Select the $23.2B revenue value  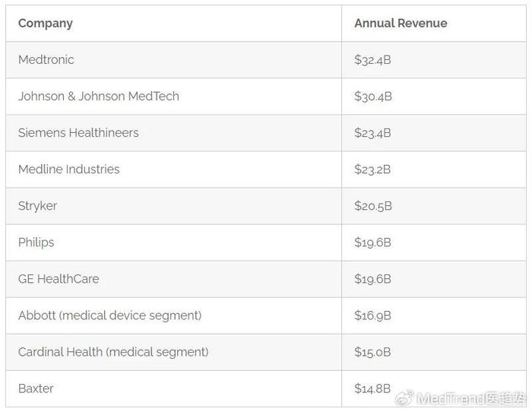[x=372, y=169]
